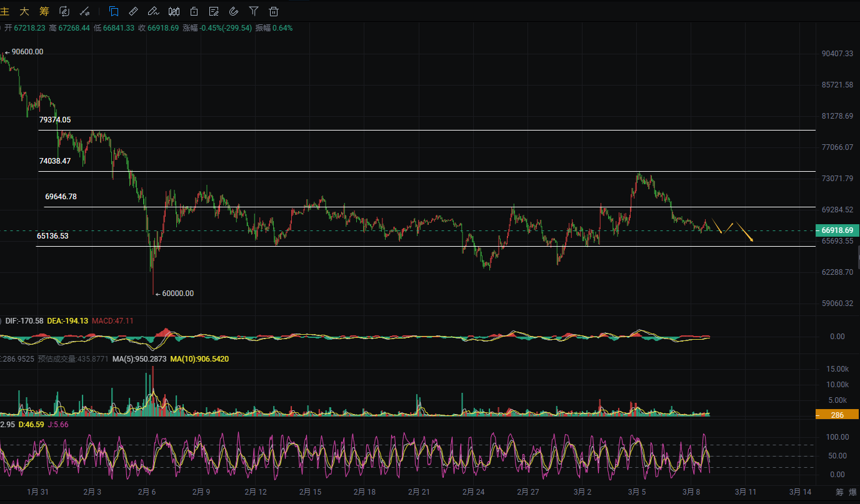Toggle the magnet snap tool
Image resolution: width=860 pixels, height=504 pixels.
(234, 11)
